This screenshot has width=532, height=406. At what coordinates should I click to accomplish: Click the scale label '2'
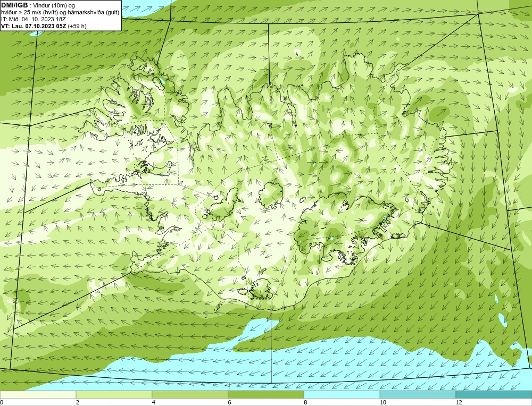(78, 402)
